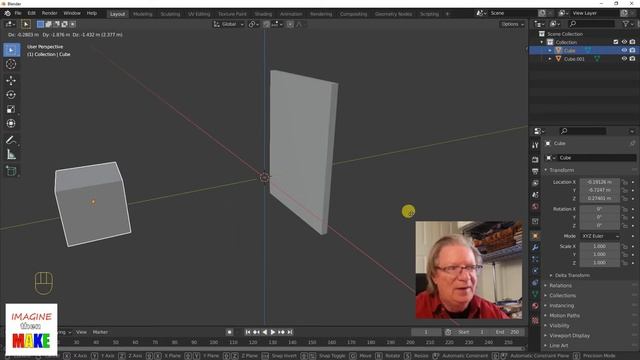Select the Transform tool
This screenshot has height=360, width=640.
(11, 123)
